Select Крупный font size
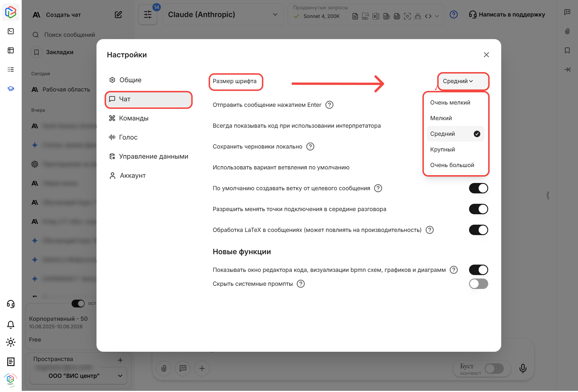Viewport: 578px width, 392px height. [x=455, y=149]
